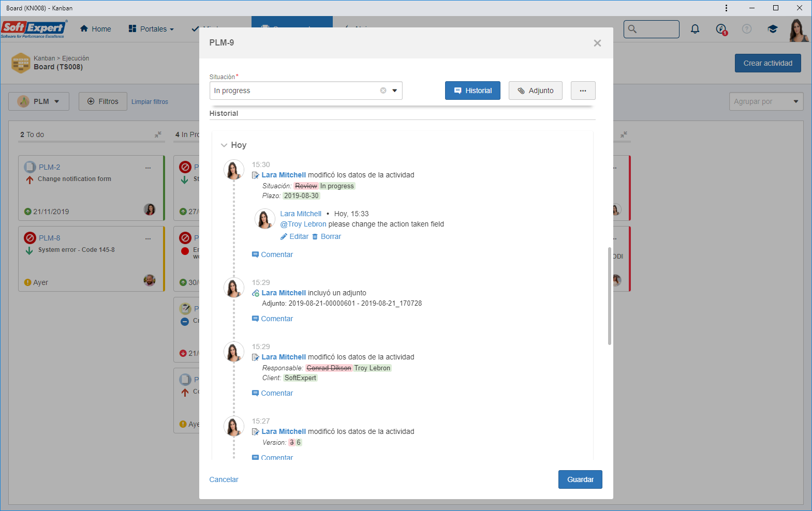Click the Situación dropdown field
This screenshot has width=812, height=511.
click(306, 91)
